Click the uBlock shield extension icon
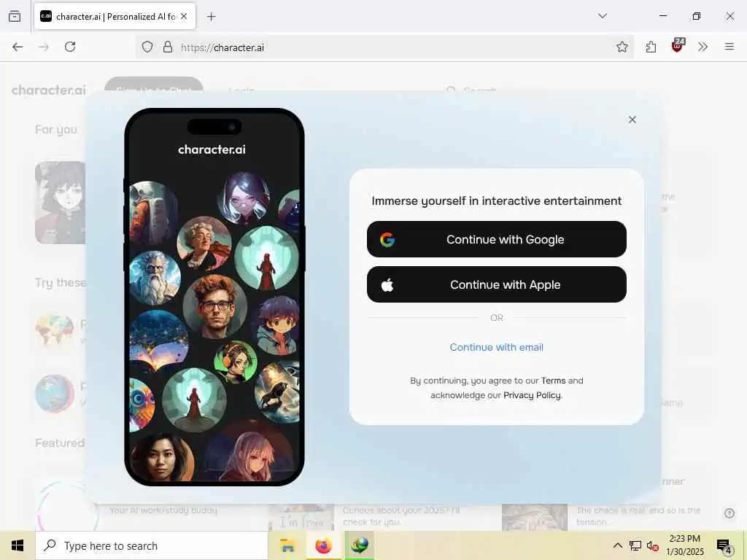 pyautogui.click(x=678, y=46)
